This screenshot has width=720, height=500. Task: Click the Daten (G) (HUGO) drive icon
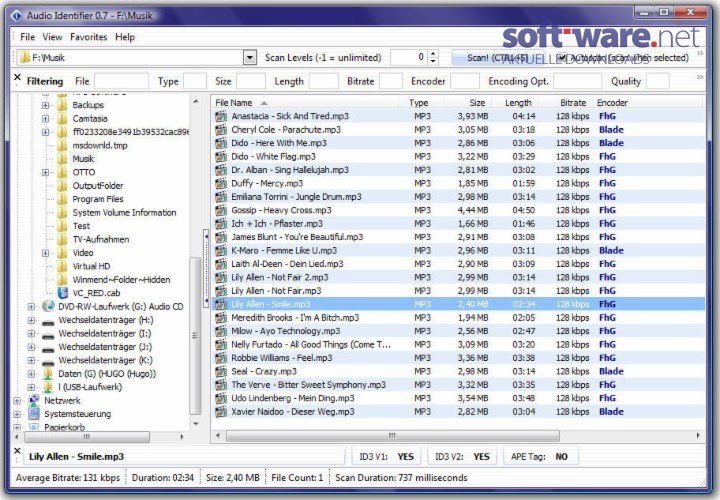pyautogui.click(x=48, y=374)
